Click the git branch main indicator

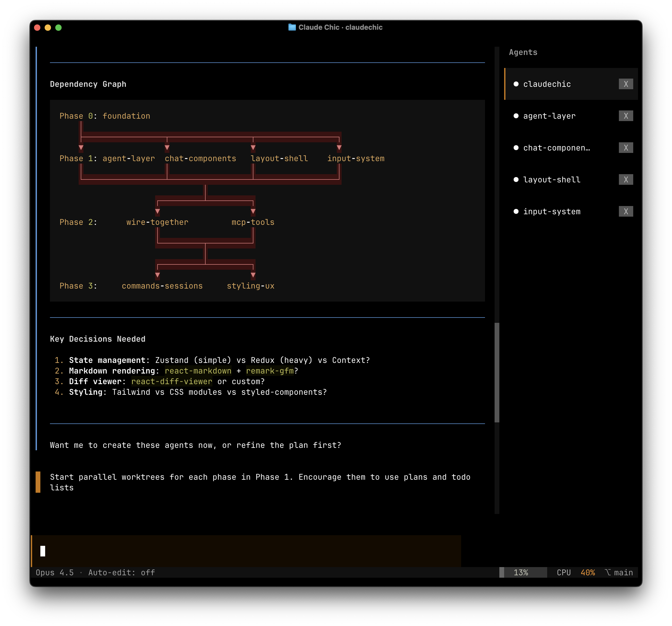point(619,573)
